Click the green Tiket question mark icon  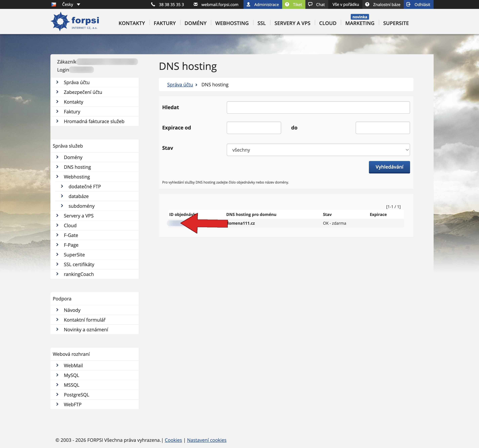point(287,4)
